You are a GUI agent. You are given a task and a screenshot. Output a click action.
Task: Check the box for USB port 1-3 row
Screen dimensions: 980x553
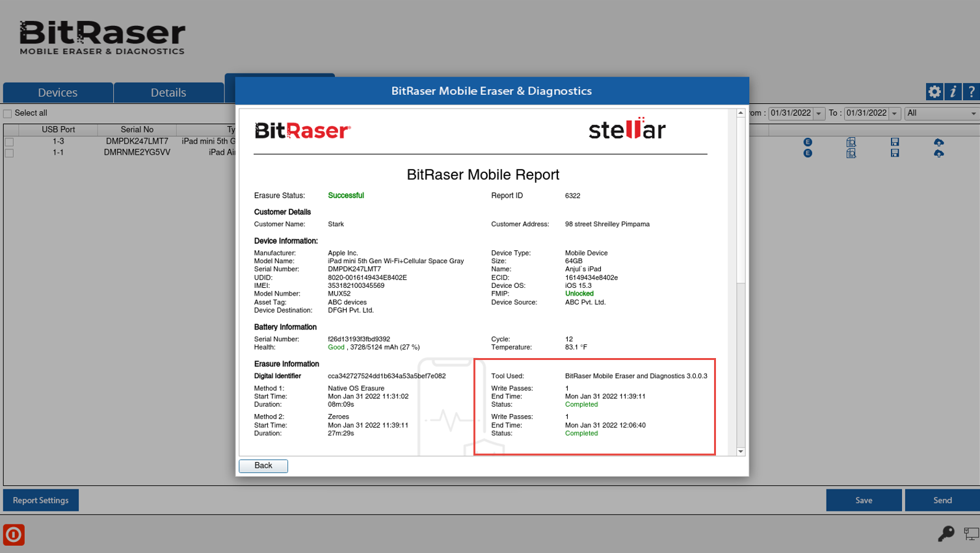[9, 142]
